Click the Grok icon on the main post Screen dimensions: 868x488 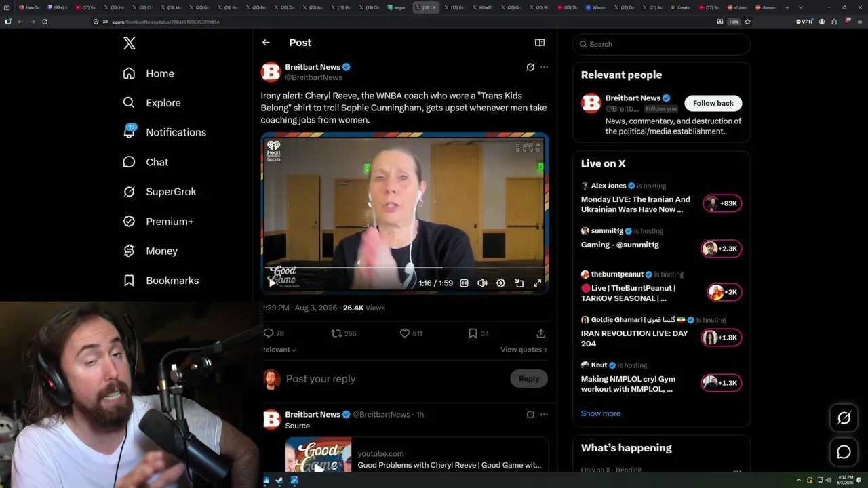tap(530, 67)
